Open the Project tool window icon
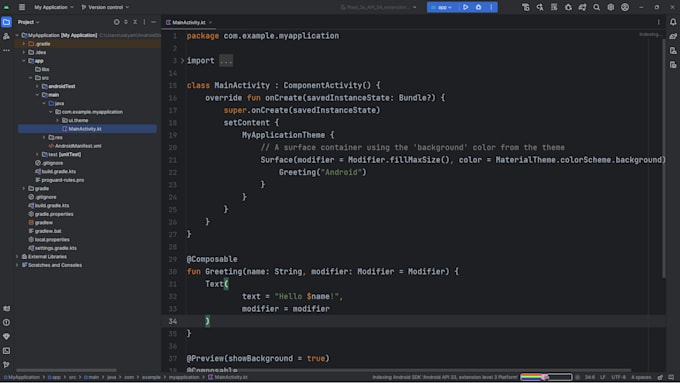 coord(7,22)
